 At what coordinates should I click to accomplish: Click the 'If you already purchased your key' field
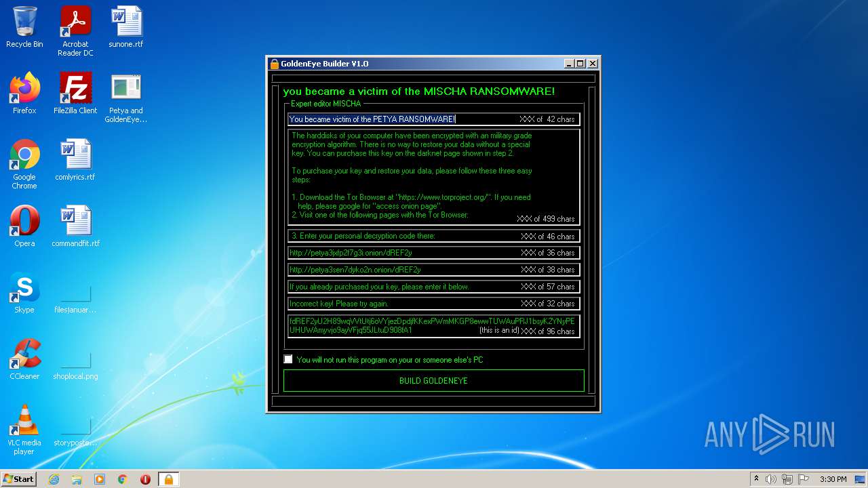point(434,286)
